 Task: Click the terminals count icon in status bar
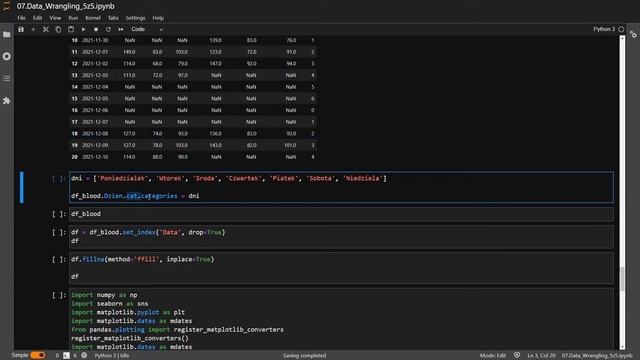pyautogui.click(x=66, y=356)
